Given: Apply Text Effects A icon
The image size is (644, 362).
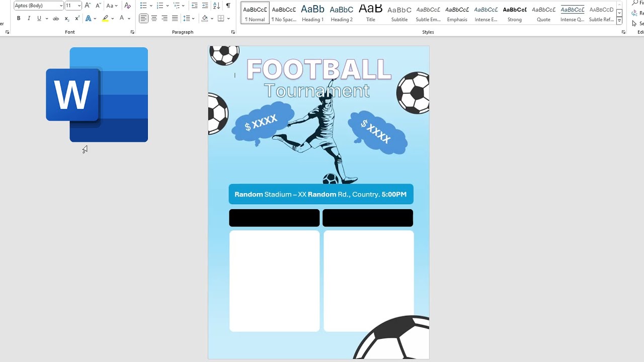Looking at the screenshot, I should [x=88, y=19].
